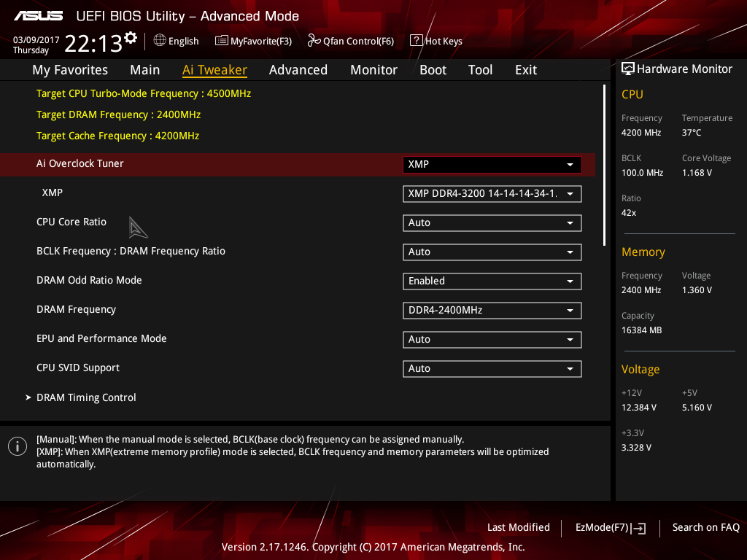This screenshot has height=560, width=747.
Task: Open BCLK Frequency : DRAM Frequency Ratio dropdown
Action: (492, 252)
